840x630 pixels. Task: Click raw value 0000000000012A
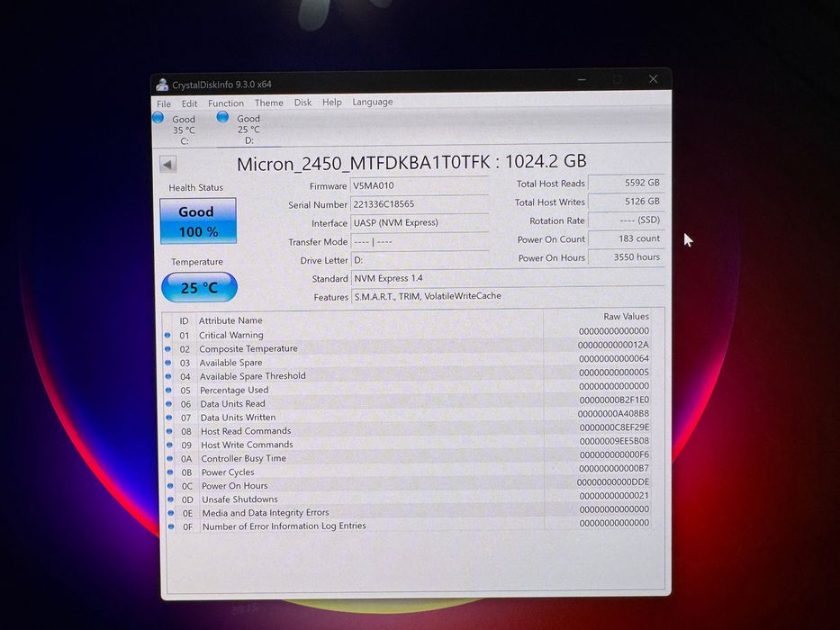tap(613, 345)
